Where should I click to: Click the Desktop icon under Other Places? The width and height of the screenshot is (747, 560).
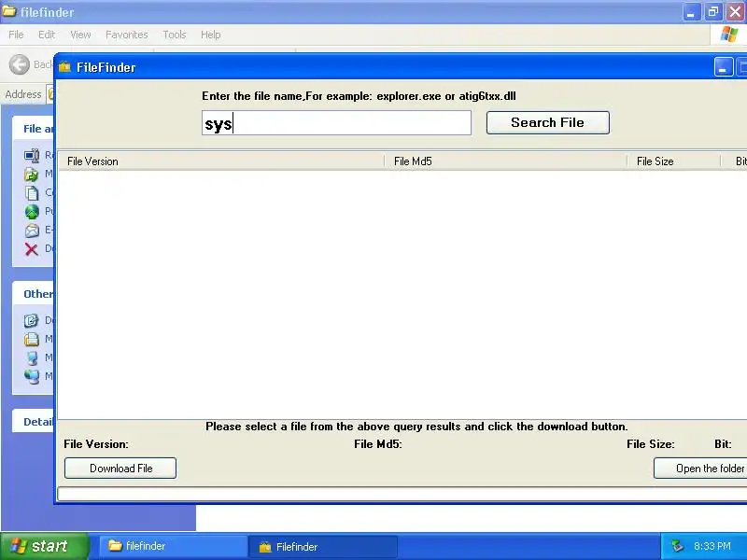click(x=32, y=320)
